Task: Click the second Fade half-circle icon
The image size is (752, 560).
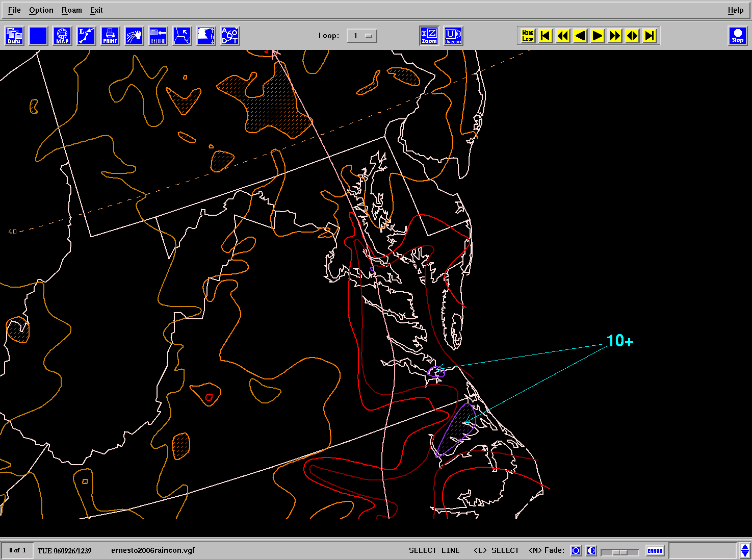Action: point(591,551)
